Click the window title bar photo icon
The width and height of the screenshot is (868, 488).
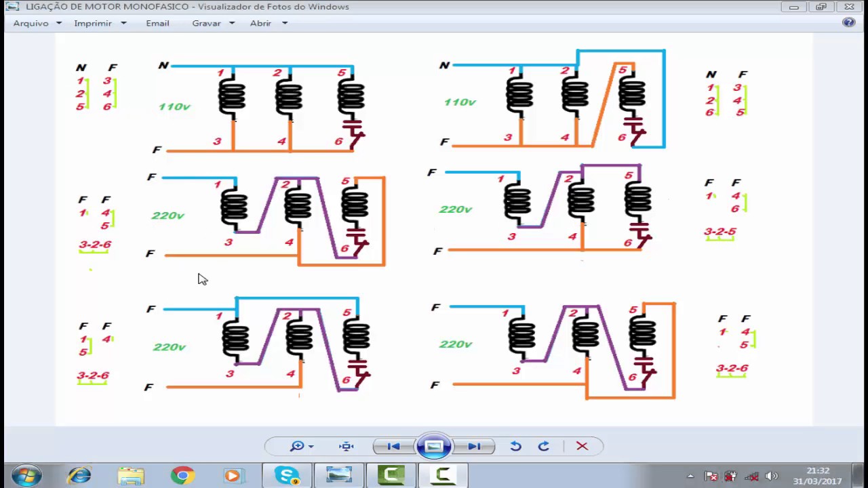coord(12,7)
